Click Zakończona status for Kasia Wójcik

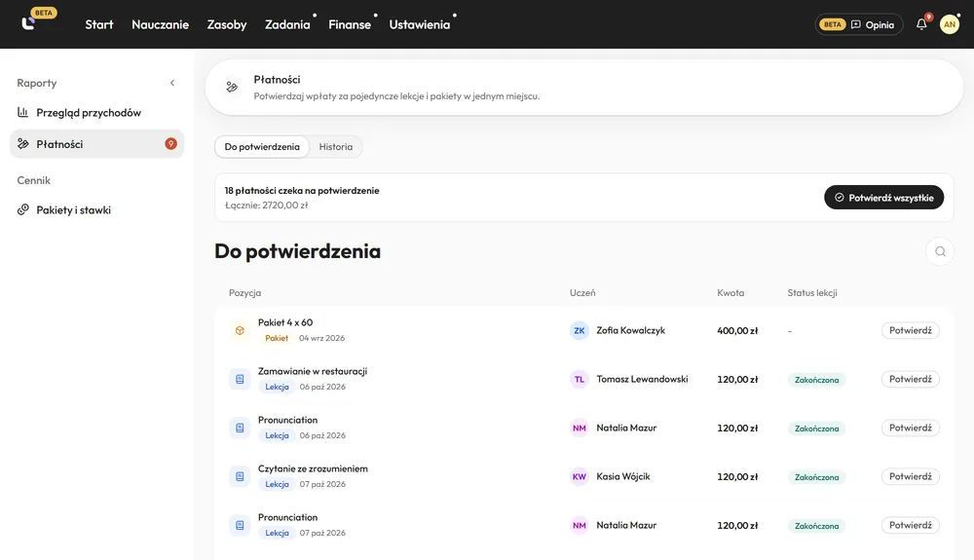(x=816, y=477)
